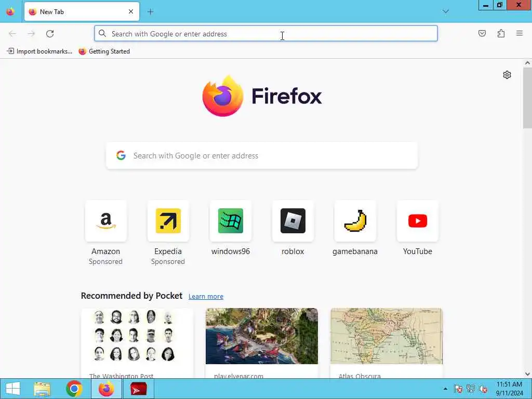Select the New Tab tab
Image resolution: width=532 pixels, height=399 pixels.
(x=82, y=11)
